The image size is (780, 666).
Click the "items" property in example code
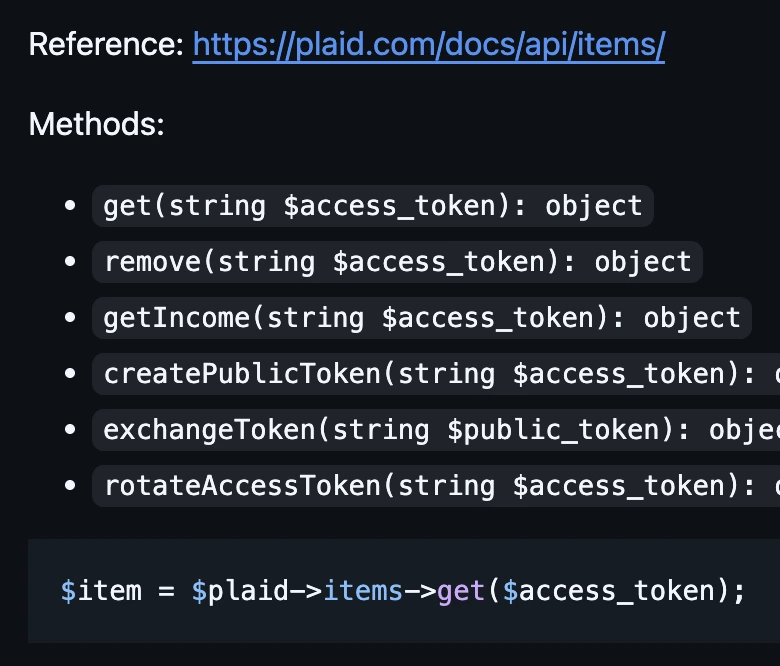pyautogui.click(x=363, y=591)
